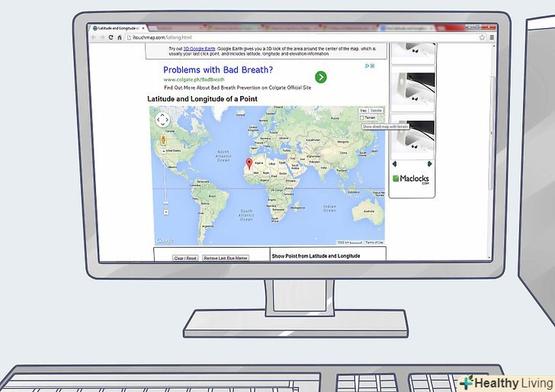
Task: Click the Brazil label on the map
Action: (212, 196)
